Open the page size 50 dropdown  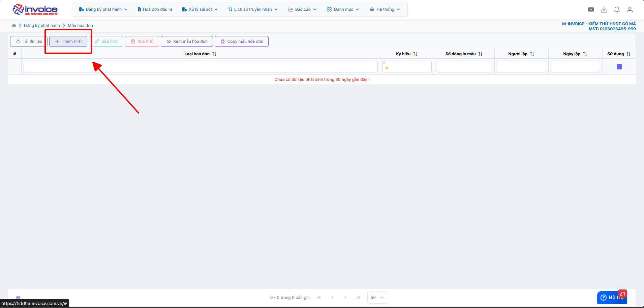pyautogui.click(x=377, y=298)
